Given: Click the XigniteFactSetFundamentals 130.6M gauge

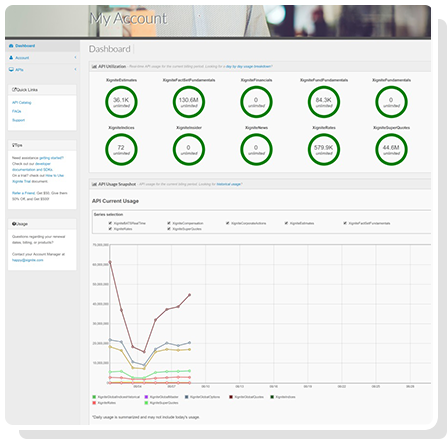Looking at the screenshot, I should (x=189, y=102).
